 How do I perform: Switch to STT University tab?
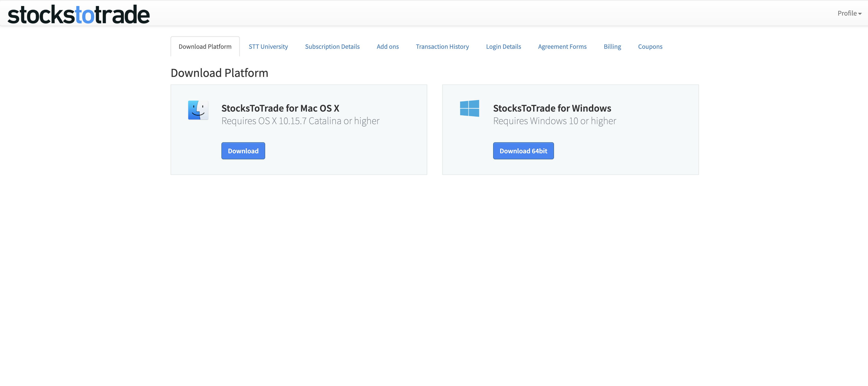(268, 46)
